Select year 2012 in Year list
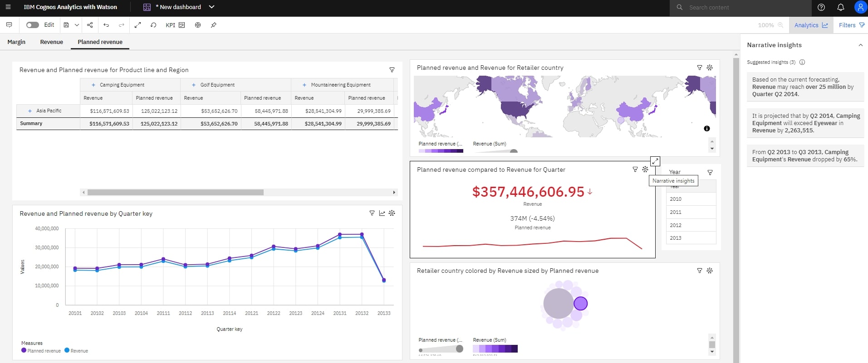Image resolution: width=868 pixels, height=363 pixels. 676,225
